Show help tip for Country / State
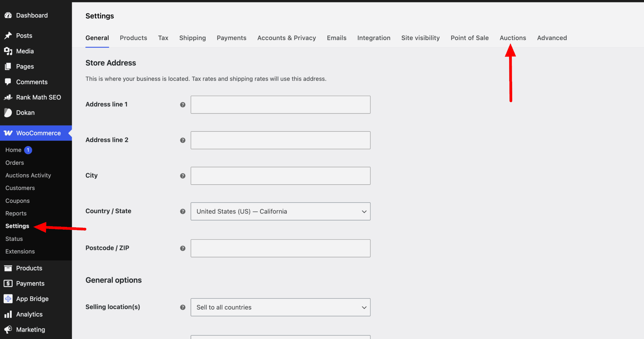644x339 pixels. point(183,211)
